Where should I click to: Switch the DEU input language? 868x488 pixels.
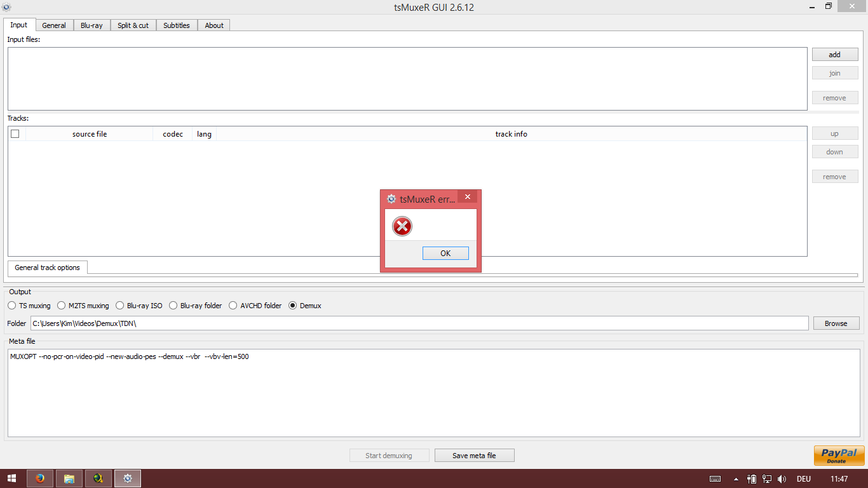click(x=803, y=478)
